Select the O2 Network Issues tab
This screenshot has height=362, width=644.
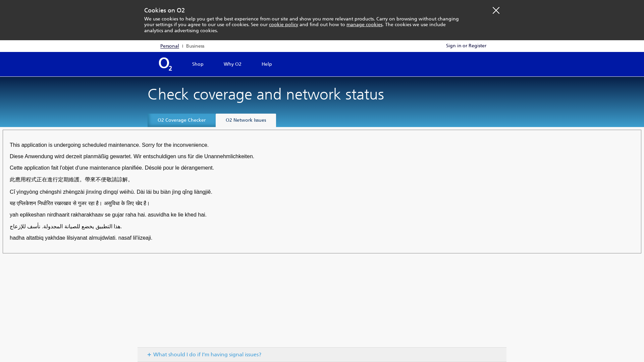click(246, 120)
